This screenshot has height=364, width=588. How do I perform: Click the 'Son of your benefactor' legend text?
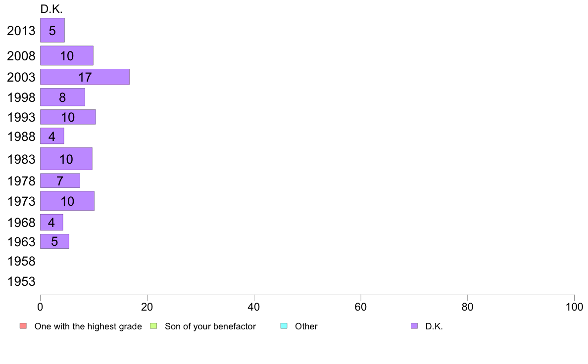[x=210, y=326]
